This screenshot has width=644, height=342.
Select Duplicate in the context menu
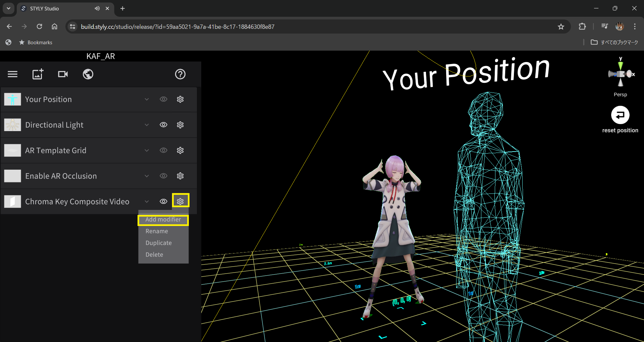click(158, 243)
